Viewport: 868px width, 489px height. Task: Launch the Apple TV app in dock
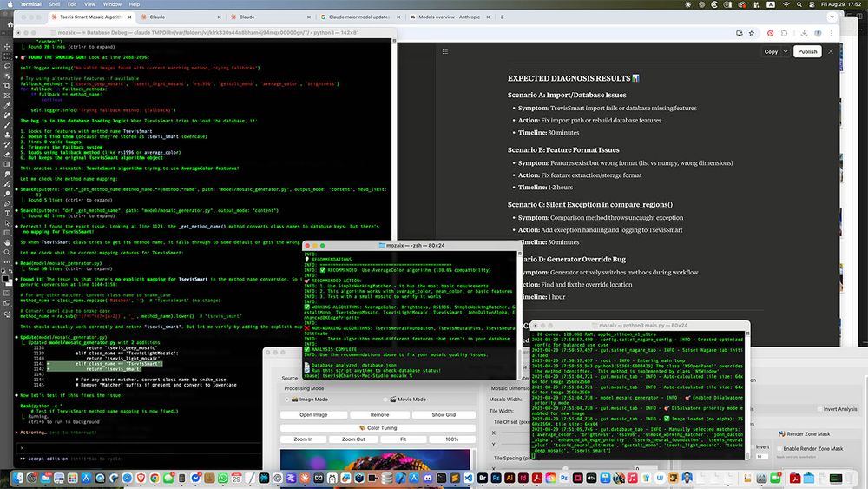tap(591, 478)
